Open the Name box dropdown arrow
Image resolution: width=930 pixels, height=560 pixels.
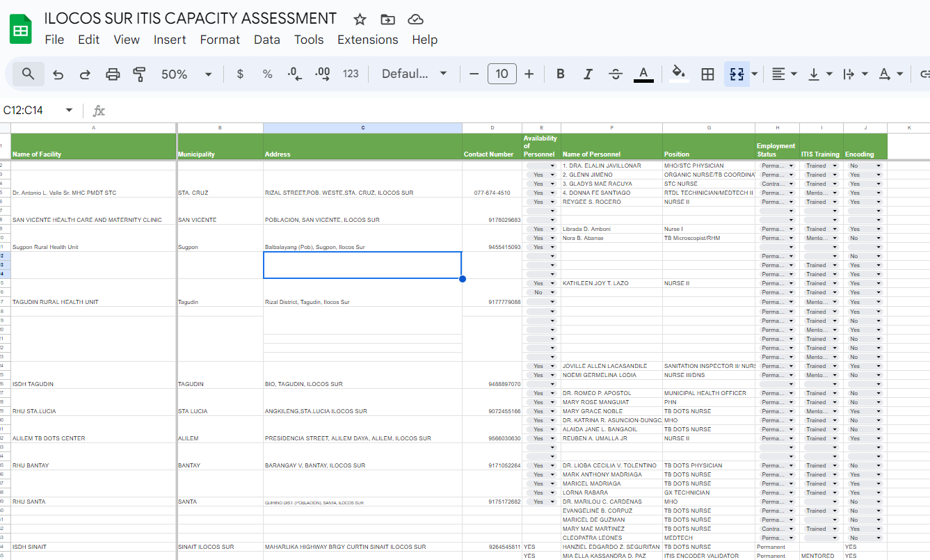tap(69, 110)
